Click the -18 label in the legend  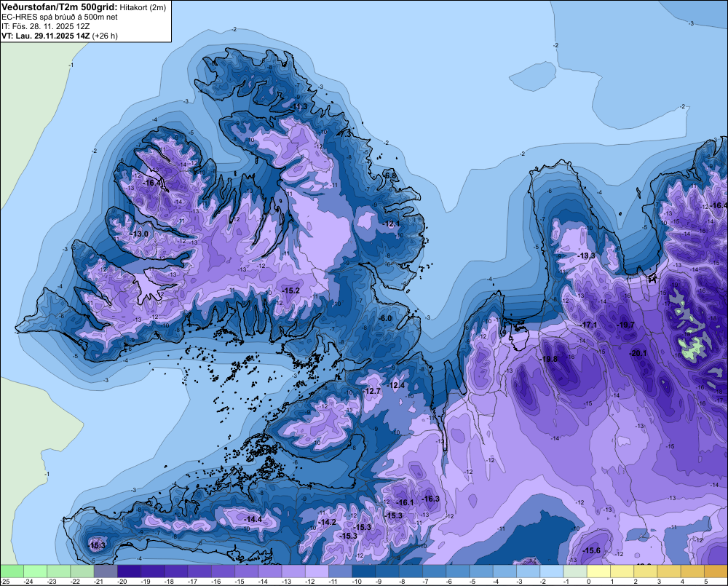point(170,582)
